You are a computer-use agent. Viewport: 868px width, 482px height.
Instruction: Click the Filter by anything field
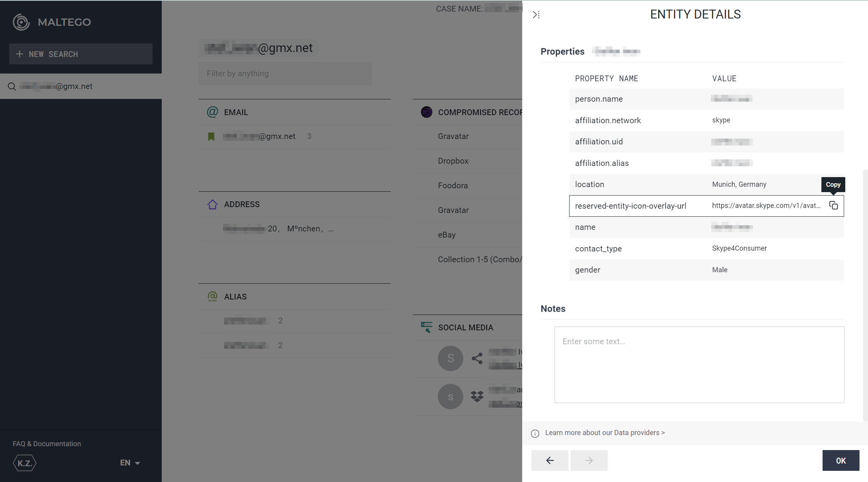click(285, 74)
